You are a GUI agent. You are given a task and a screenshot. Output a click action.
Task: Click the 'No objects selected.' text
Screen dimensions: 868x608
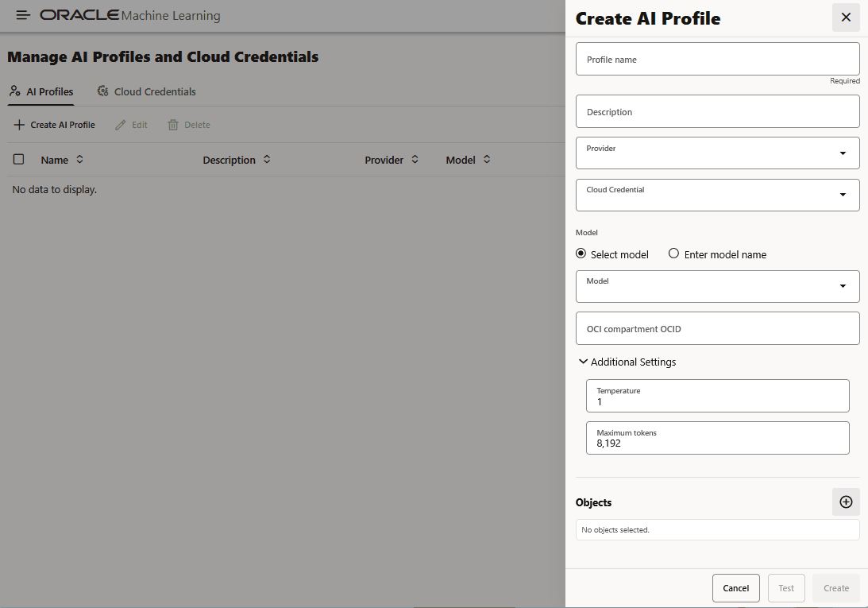[615, 530]
